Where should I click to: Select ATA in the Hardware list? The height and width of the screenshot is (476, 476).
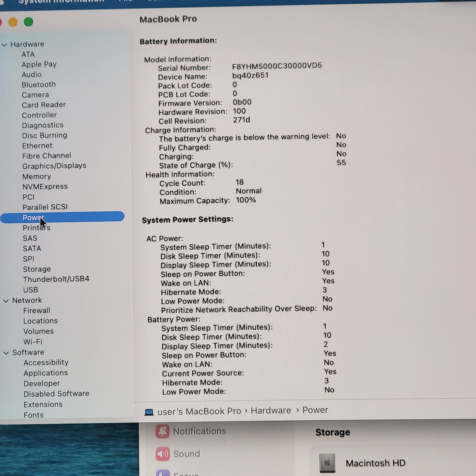28,54
